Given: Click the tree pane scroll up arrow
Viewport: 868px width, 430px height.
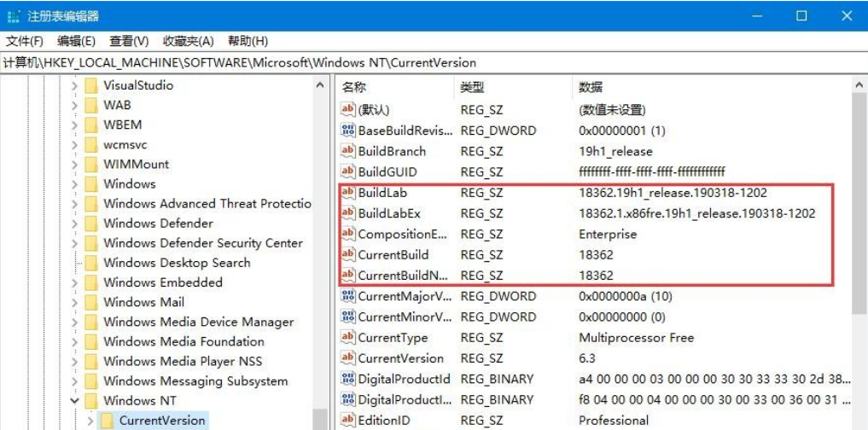Looking at the screenshot, I should tap(319, 85).
